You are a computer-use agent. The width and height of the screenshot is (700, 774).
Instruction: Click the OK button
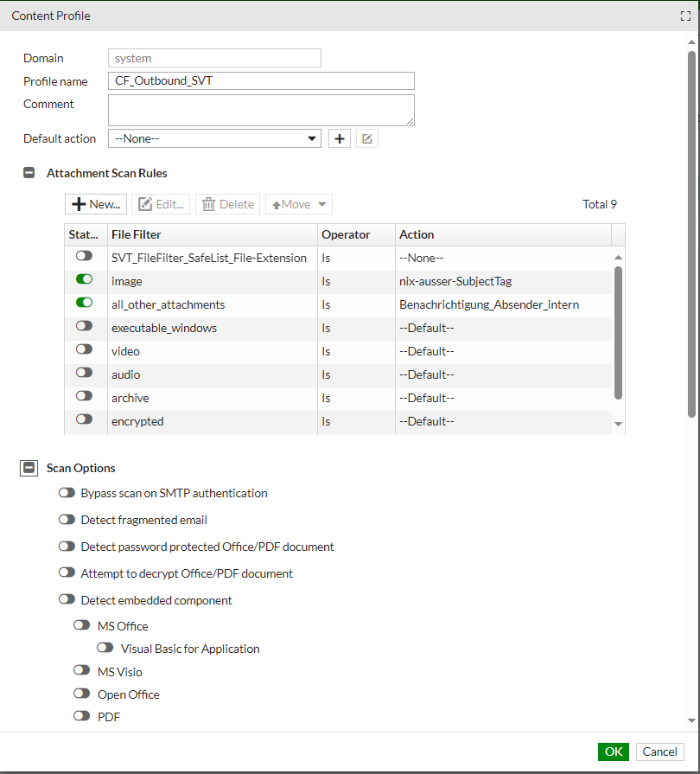(x=613, y=752)
